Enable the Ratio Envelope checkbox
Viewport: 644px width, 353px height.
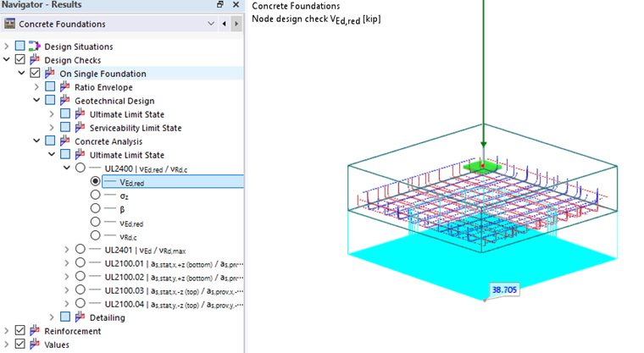(x=50, y=86)
